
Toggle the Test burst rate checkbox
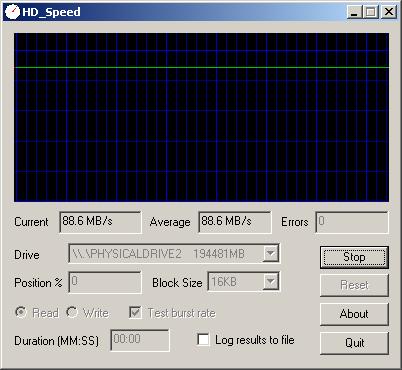click(x=135, y=312)
